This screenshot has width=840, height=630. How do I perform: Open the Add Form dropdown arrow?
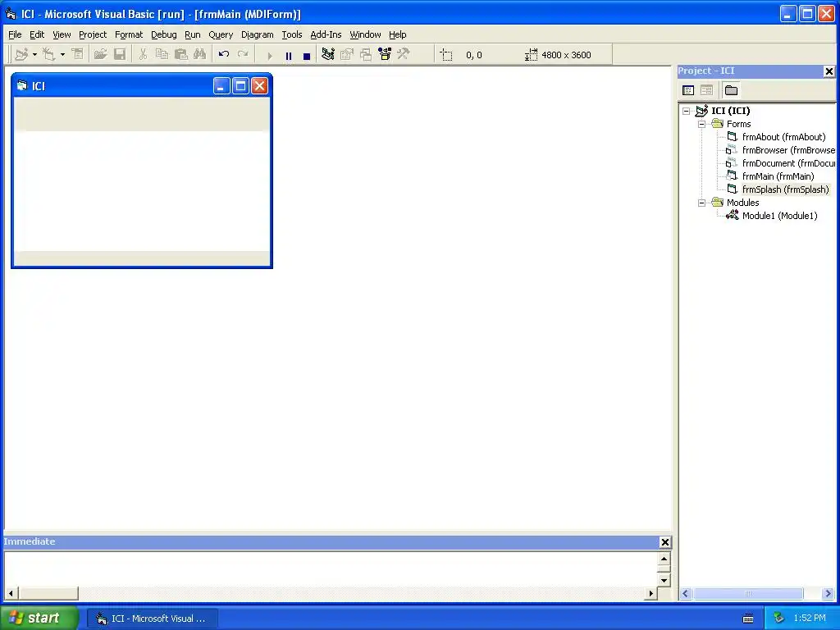coord(62,55)
